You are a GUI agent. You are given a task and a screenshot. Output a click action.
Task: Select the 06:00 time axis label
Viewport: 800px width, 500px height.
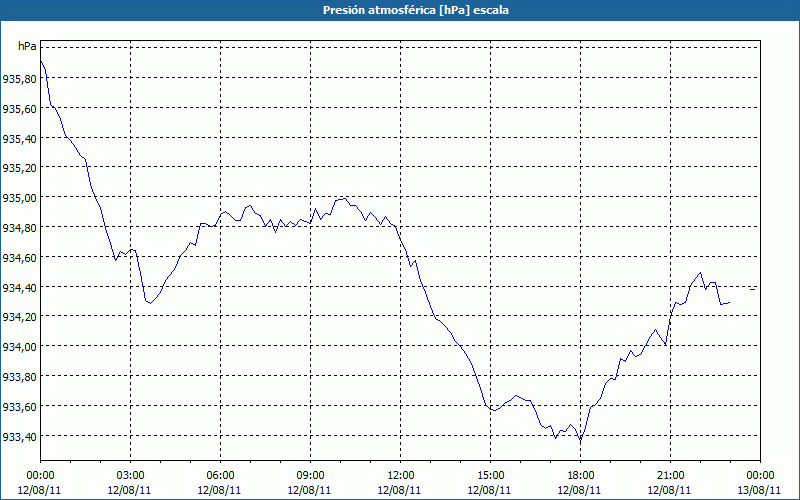click(220, 475)
